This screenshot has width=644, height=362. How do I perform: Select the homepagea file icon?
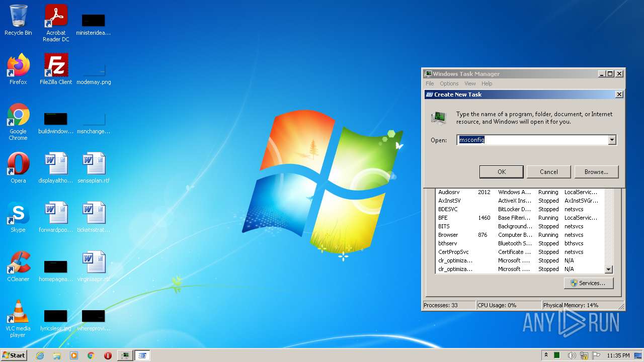coord(56,270)
